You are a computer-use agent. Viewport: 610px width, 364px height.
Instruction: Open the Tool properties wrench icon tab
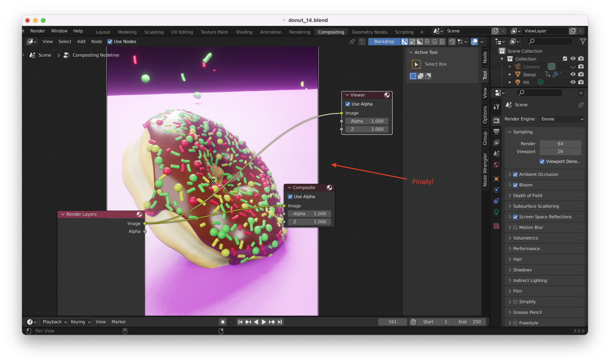click(496, 107)
